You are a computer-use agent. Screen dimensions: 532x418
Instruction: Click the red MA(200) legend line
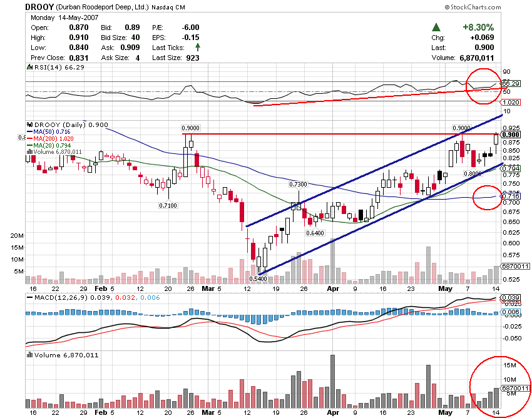[30, 138]
